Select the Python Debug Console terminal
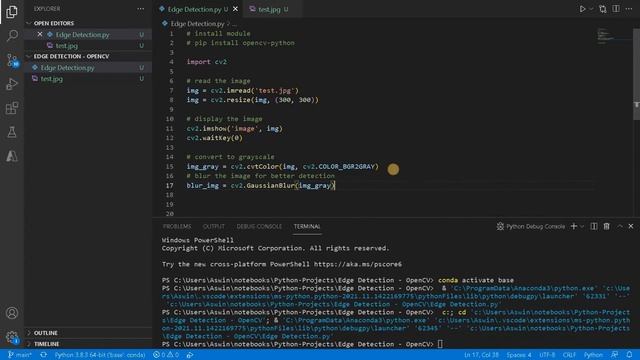The height and width of the screenshot is (360, 640). click(x=531, y=227)
